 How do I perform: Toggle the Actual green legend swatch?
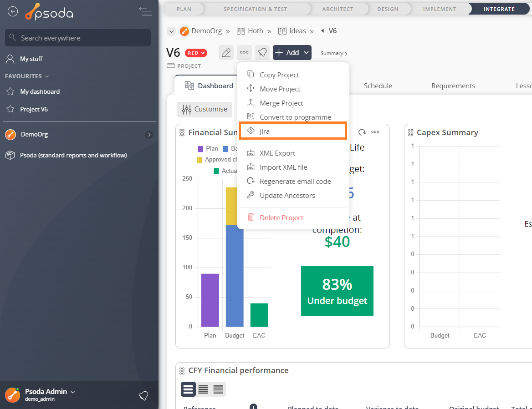[x=216, y=171]
